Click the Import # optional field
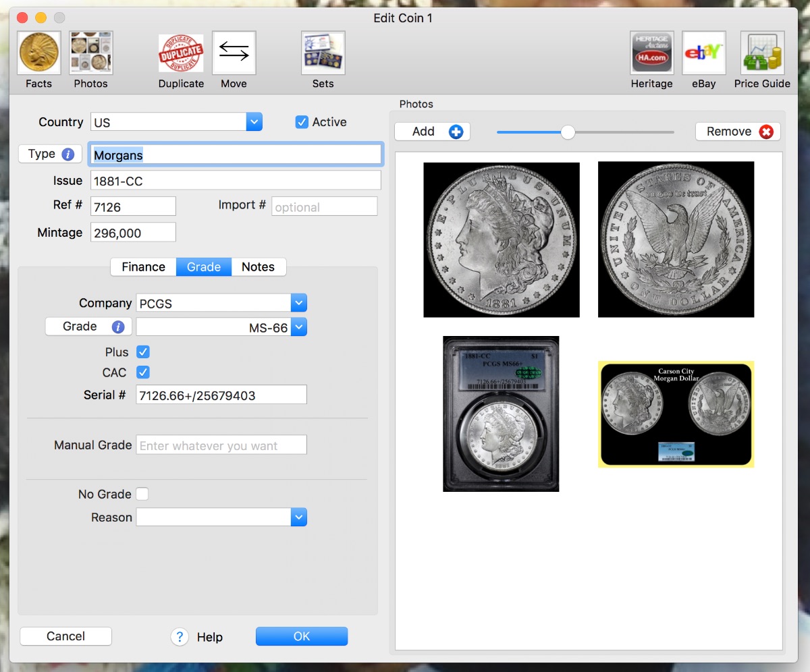The width and height of the screenshot is (810, 672). point(325,206)
